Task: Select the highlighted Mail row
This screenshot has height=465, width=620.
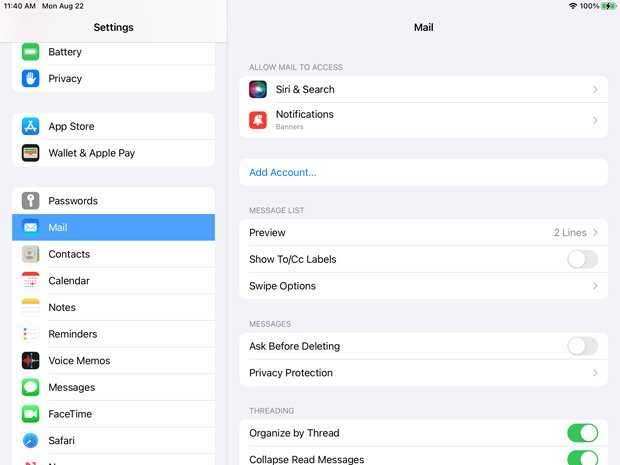Action: coord(113,227)
